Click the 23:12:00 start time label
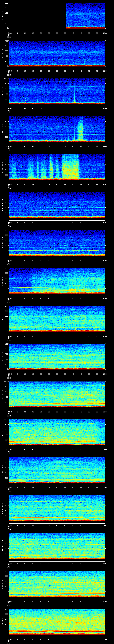This screenshot has height=644, width=114. pyautogui.click(x=9, y=147)
